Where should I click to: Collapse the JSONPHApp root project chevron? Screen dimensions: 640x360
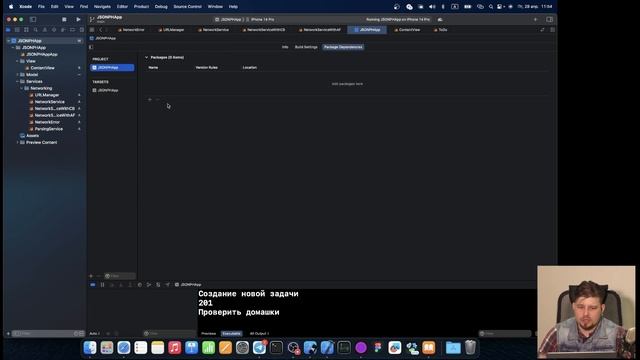[9, 41]
